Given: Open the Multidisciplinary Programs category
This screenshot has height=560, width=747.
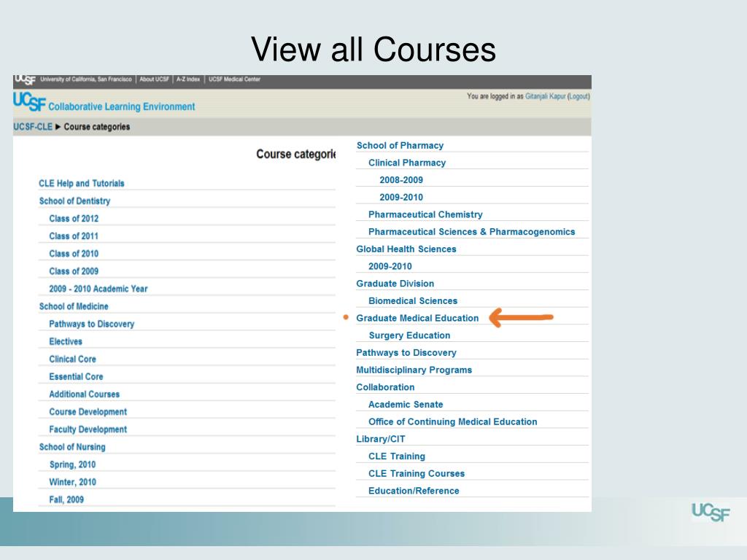Looking at the screenshot, I should pyautogui.click(x=414, y=370).
